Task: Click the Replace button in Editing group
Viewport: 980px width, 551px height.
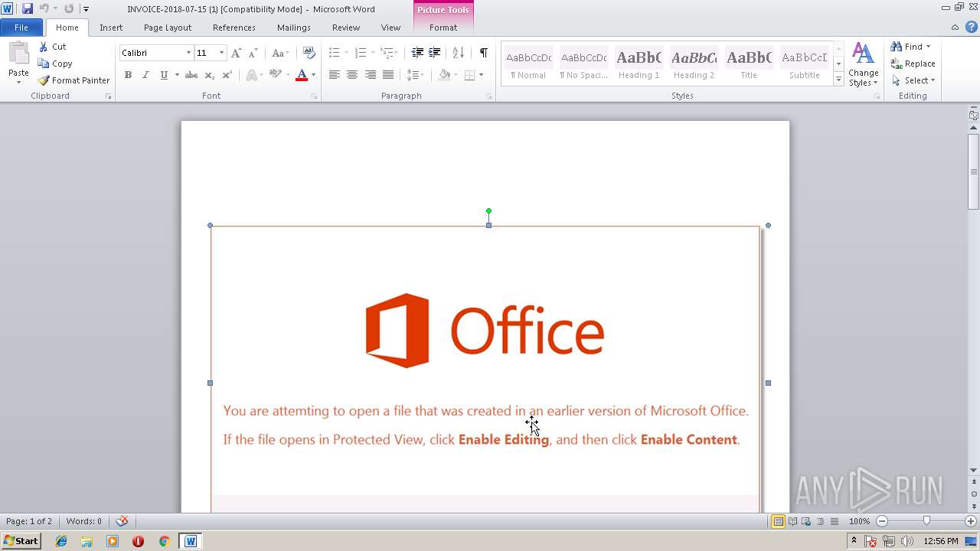Action: 913,64
